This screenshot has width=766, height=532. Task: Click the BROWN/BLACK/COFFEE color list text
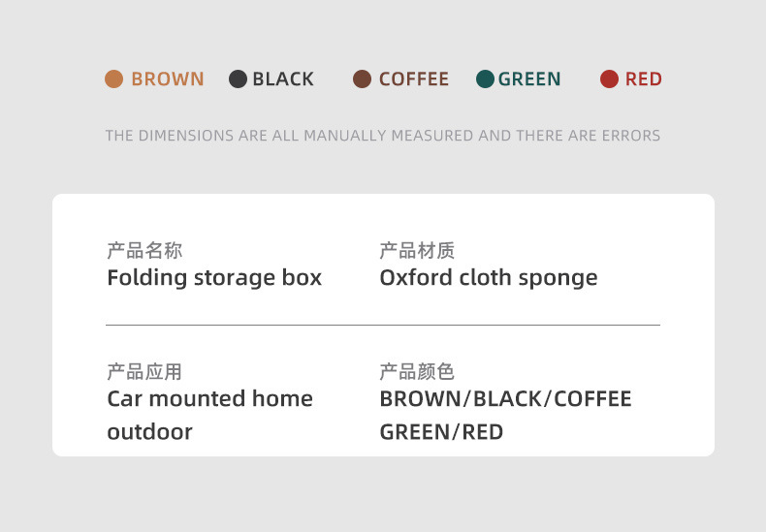point(505,399)
